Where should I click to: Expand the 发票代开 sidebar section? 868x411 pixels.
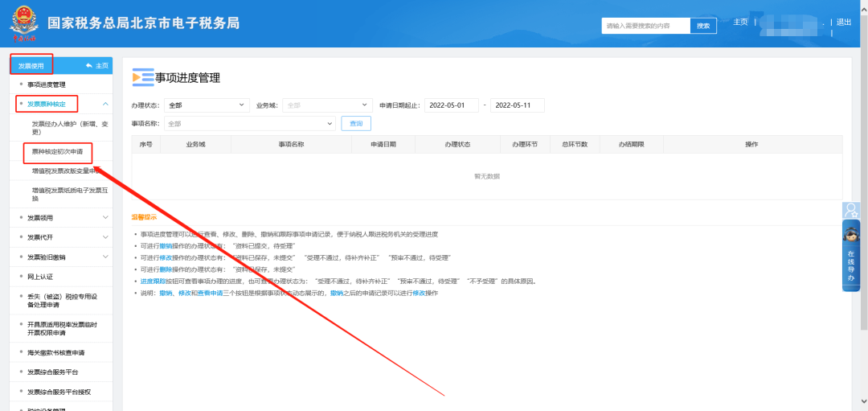[105, 237]
